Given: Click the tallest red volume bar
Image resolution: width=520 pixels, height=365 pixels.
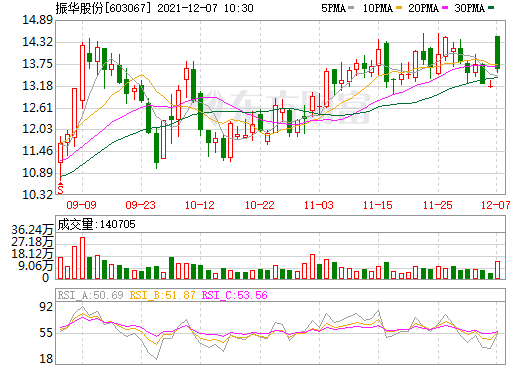Looking at the screenshot, I should pos(82,258).
